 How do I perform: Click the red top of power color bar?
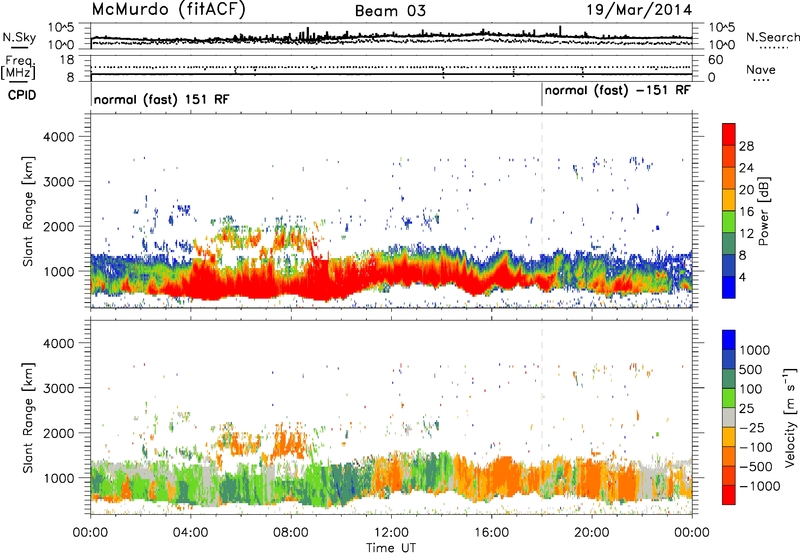(729, 134)
